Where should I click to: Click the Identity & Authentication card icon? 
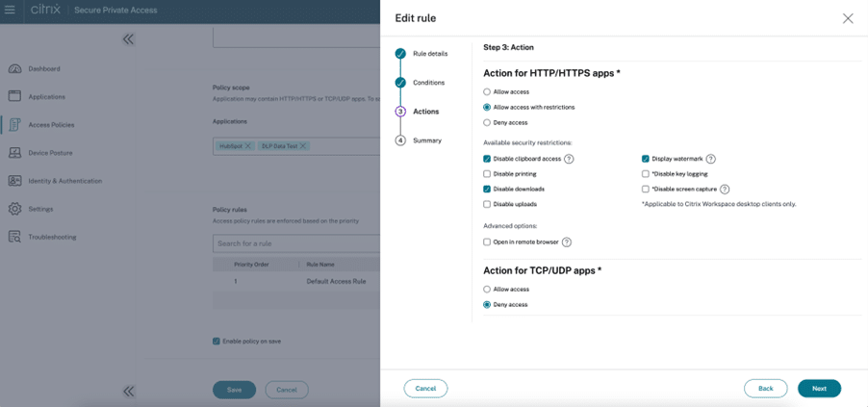(x=15, y=181)
